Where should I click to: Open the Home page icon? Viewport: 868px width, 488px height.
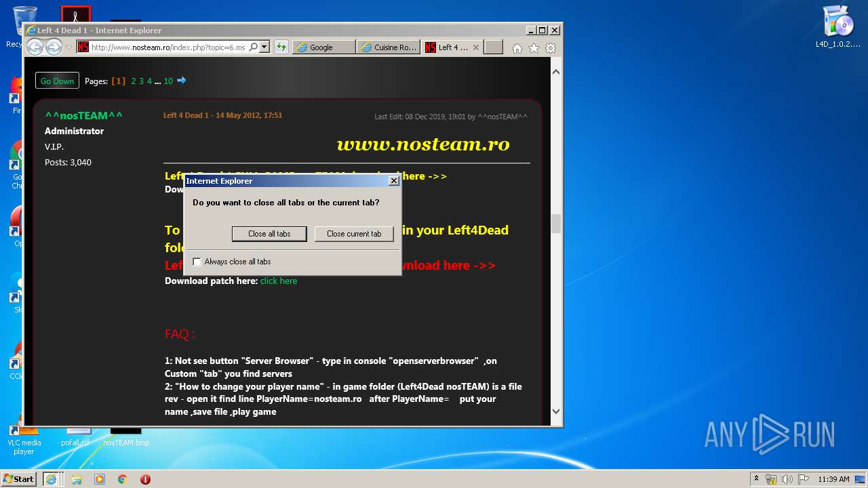[x=517, y=48]
